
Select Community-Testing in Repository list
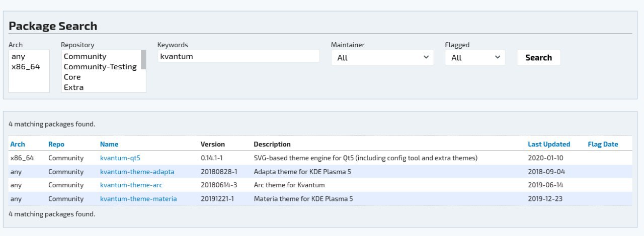tap(101, 67)
